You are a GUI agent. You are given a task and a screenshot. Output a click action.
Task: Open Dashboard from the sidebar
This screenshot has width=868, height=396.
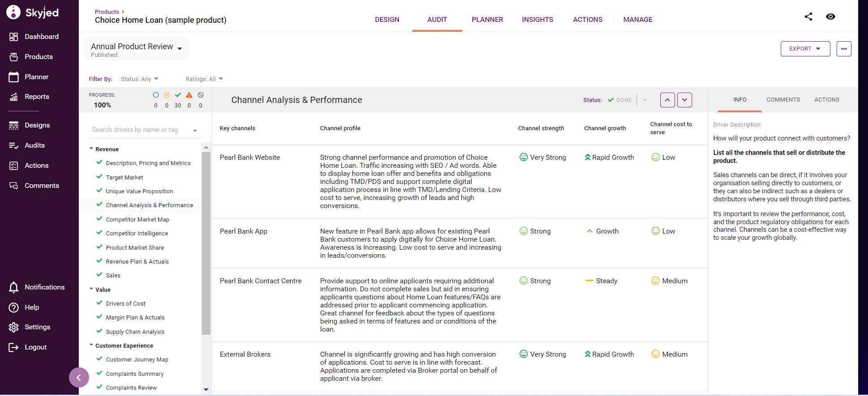[x=34, y=37]
